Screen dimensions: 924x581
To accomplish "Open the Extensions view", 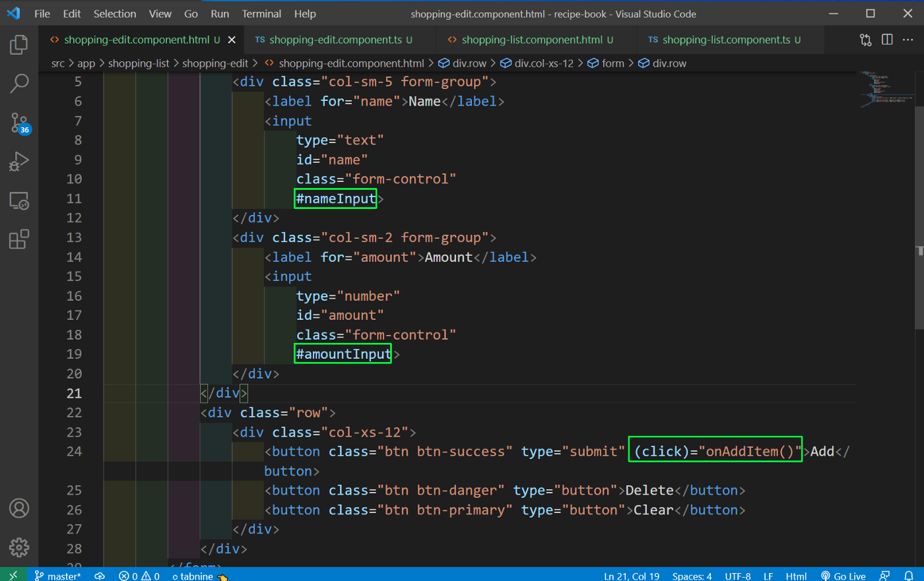I will pyautogui.click(x=19, y=239).
